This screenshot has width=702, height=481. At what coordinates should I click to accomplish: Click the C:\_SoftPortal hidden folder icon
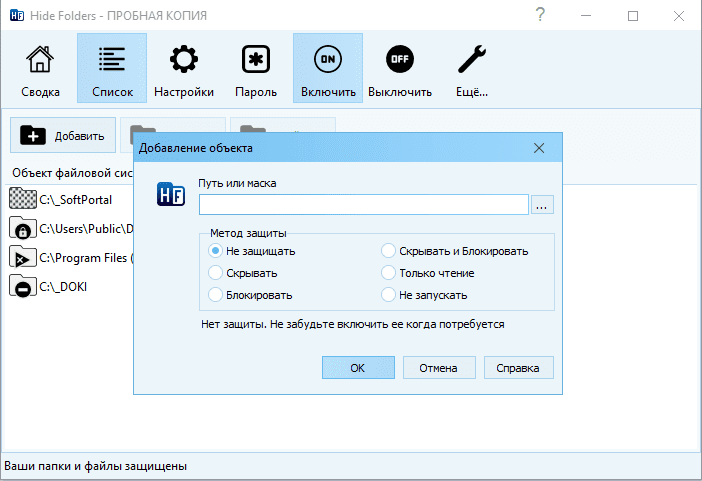pos(23,199)
